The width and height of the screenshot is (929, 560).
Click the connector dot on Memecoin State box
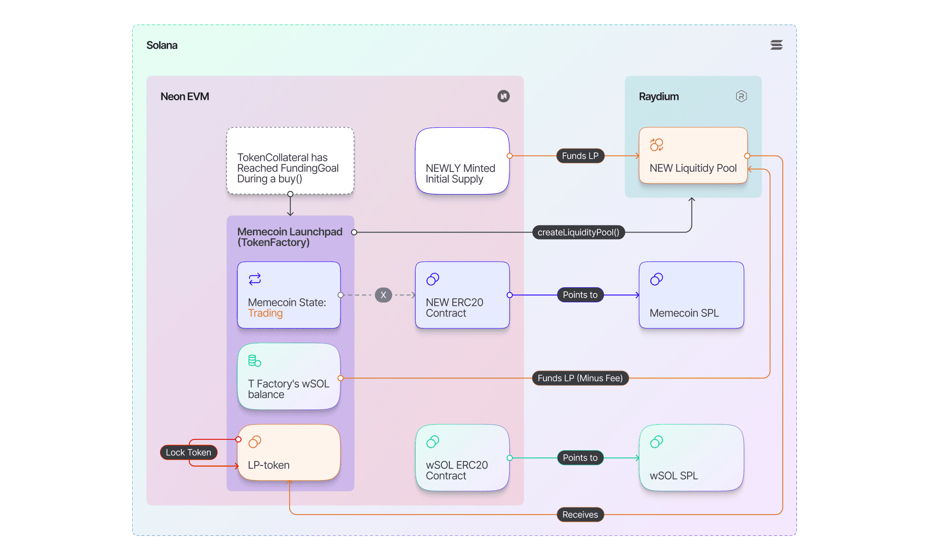click(340, 295)
